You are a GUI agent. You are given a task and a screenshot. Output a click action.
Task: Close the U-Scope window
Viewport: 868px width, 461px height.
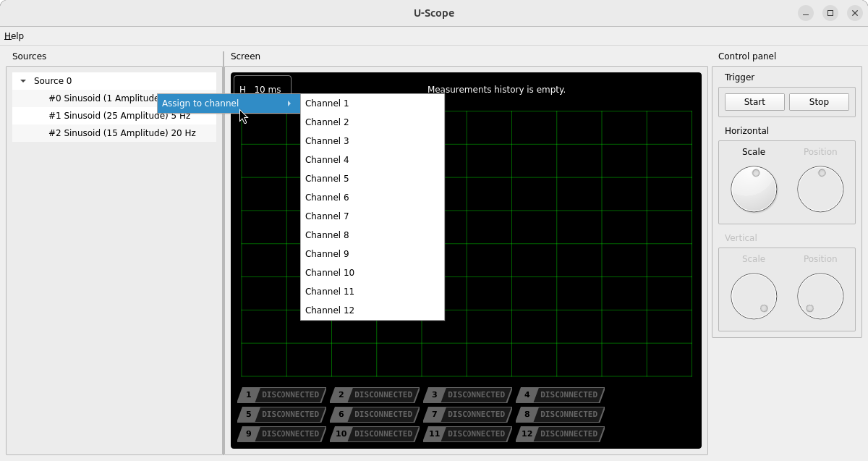[854, 13]
